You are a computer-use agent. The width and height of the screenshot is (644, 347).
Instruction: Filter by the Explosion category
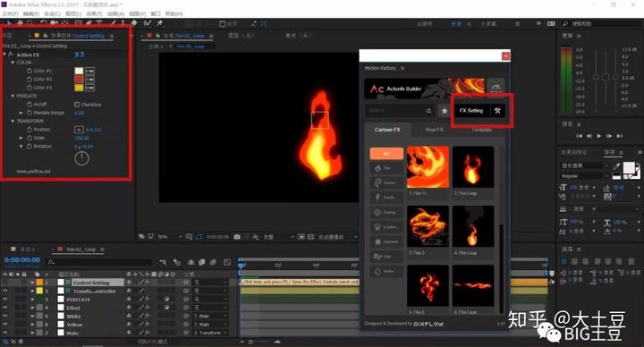386,227
